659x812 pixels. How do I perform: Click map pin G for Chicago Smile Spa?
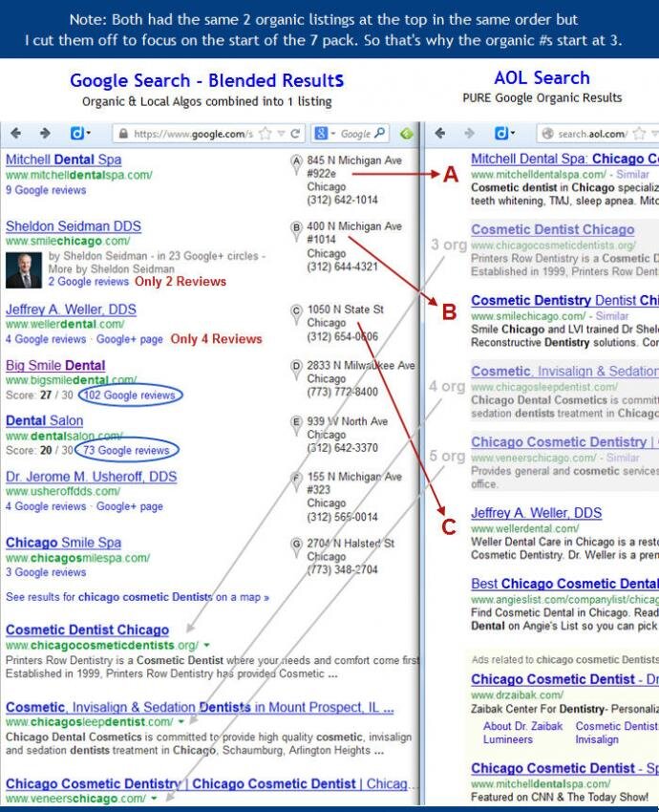click(x=296, y=547)
